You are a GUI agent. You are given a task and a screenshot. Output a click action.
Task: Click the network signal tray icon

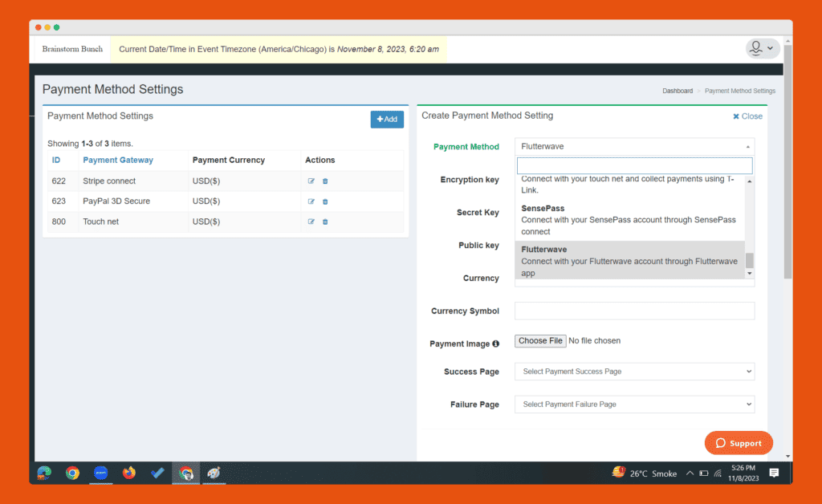(x=718, y=473)
